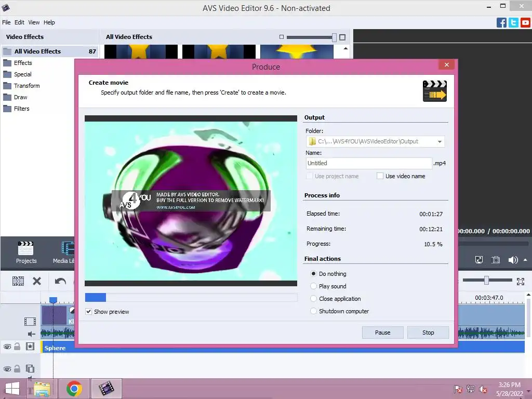
Task: Click the Sphere effect clip on timeline
Action: pos(283,348)
